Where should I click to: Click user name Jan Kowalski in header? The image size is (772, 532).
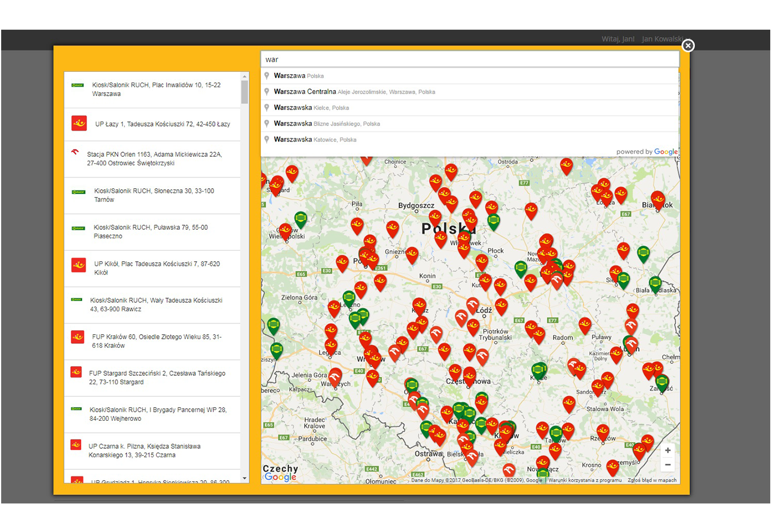663,39
